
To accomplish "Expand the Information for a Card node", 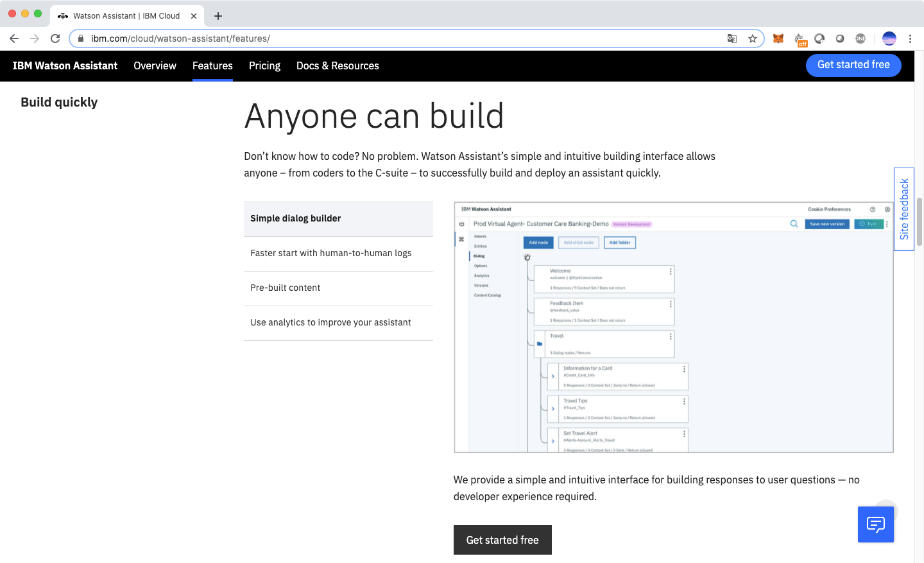I will [552, 376].
